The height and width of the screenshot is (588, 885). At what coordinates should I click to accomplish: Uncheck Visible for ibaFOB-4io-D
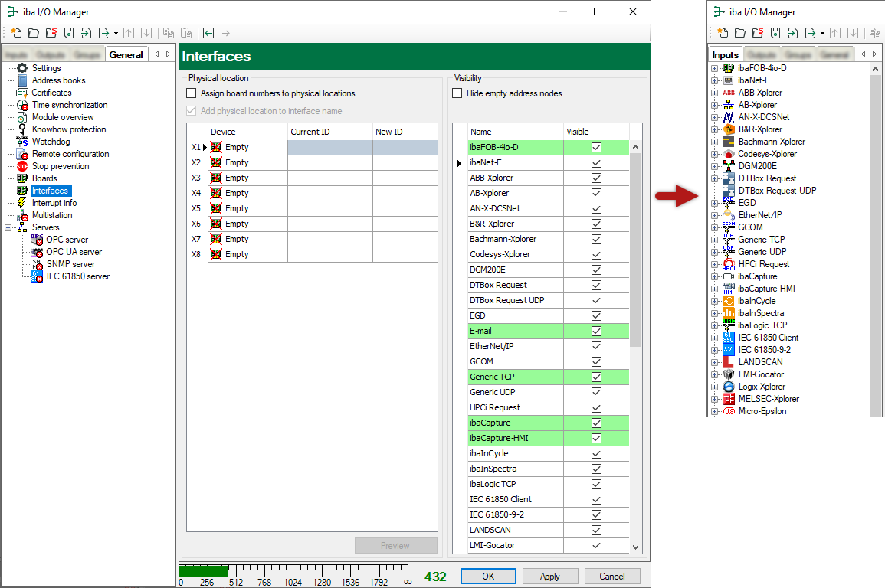(x=596, y=147)
